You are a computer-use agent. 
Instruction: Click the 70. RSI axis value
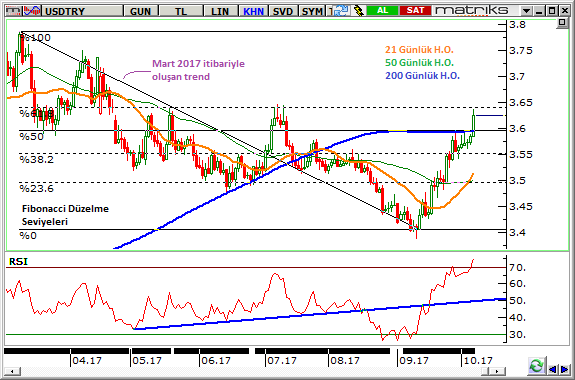(517, 268)
